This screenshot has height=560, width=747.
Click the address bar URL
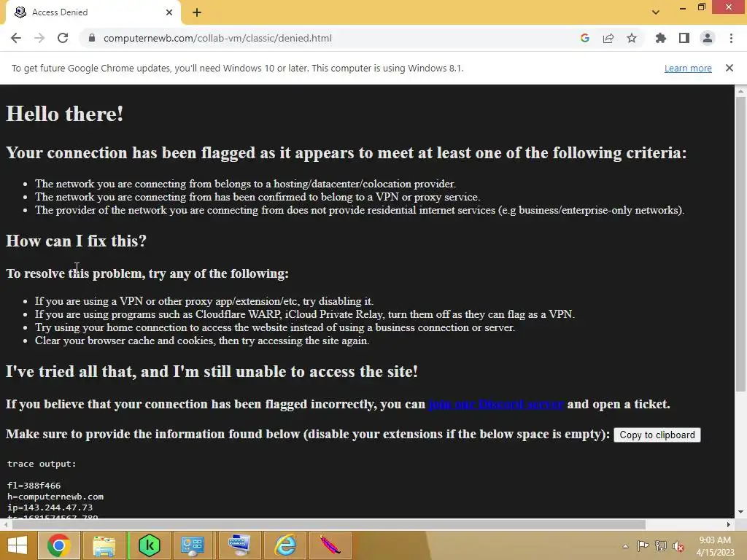point(217,38)
